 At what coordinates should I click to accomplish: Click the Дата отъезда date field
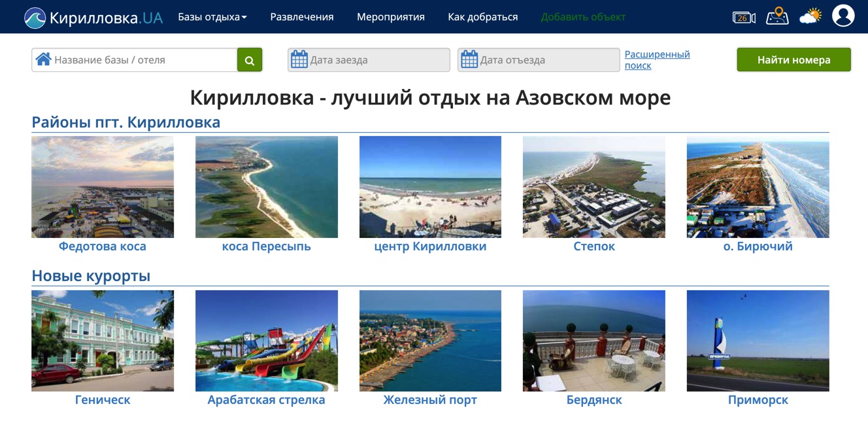[x=539, y=60]
